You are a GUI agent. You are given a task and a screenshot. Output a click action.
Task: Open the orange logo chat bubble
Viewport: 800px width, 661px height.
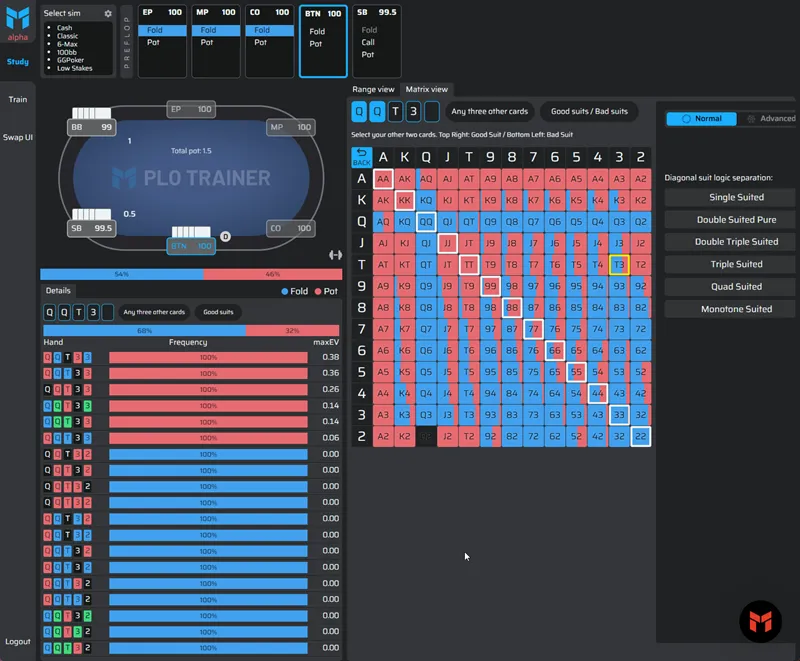pos(760,622)
